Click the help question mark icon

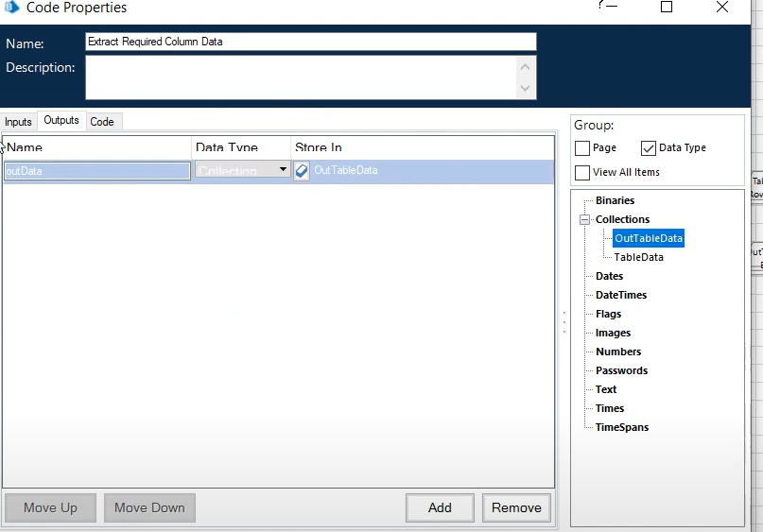600,5
